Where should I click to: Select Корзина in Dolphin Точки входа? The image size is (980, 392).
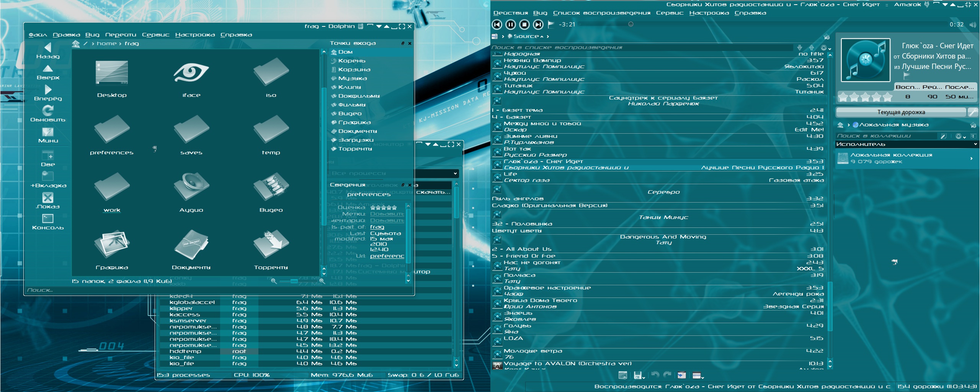point(354,70)
